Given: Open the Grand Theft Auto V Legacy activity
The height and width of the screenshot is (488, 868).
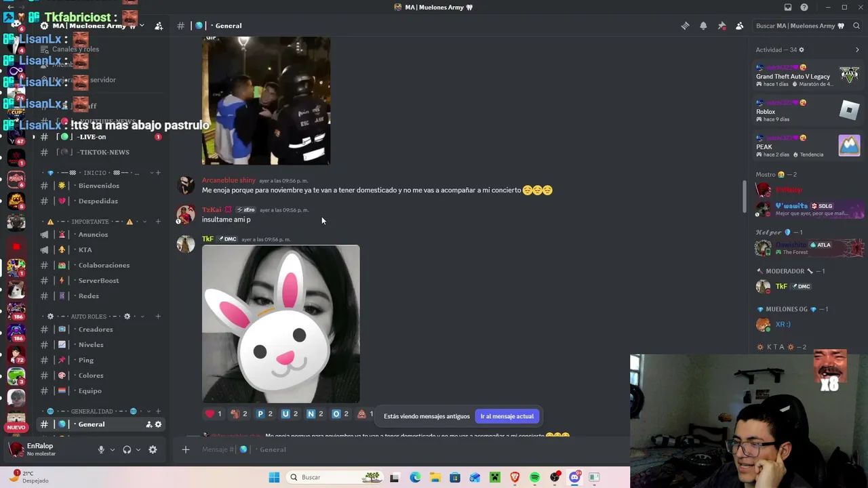Looking at the screenshot, I should [x=808, y=76].
